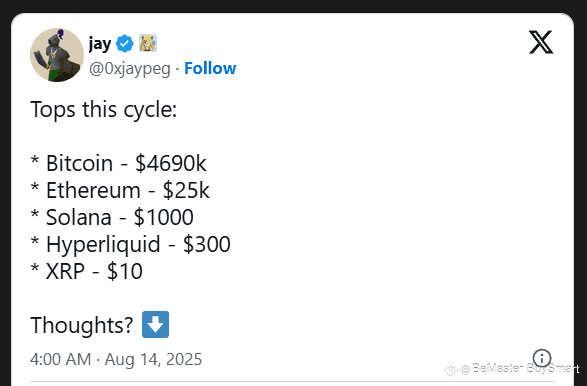The width and height of the screenshot is (587, 386).
Task: Open jay's knight profile avatar
Action: point(57,55)
